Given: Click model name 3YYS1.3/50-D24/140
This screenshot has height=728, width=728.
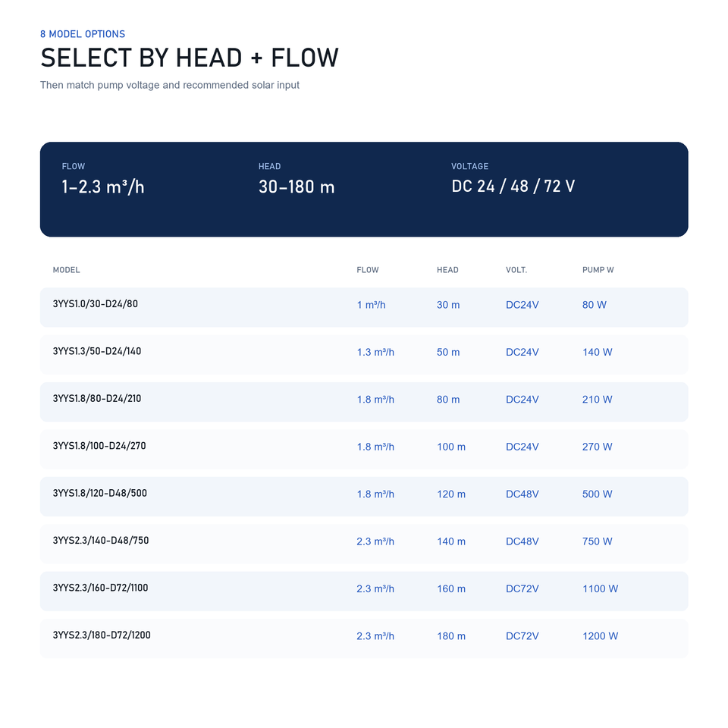Looking at the screenshot, I should (x=96, y=351).
